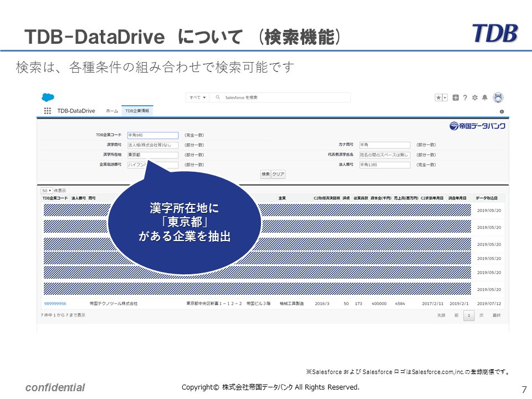The width and height of the screenshot is (532, 399).
Task: Click the 2016/3 cell
Action: [x=322, y=304]
